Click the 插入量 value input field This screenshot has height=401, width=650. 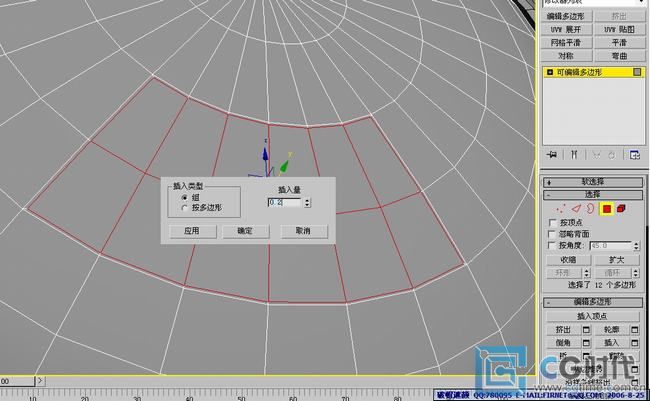285,203
